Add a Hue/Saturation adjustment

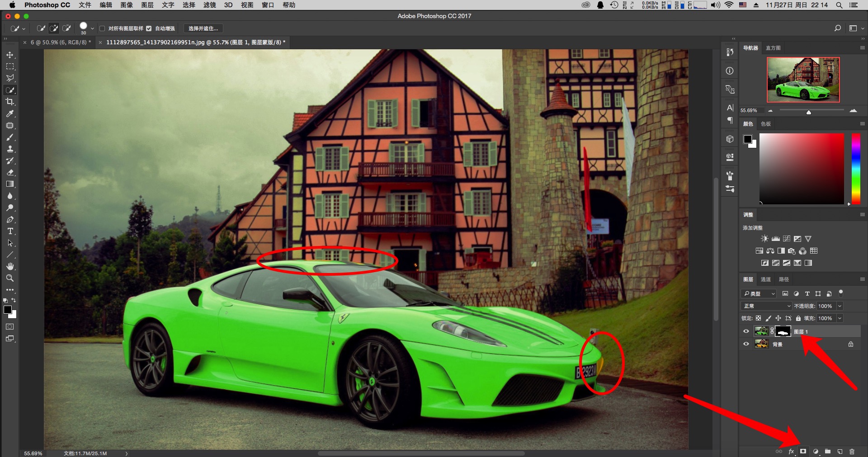pos(759,251)
